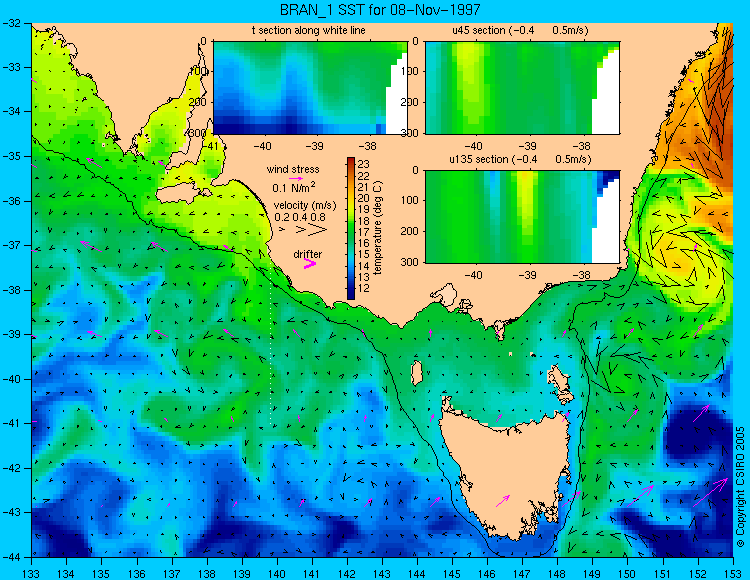This screenshot has width=750, height=580.
Task: Click the magenta wind stress sample arrow in legend
Action: [x=295, y=179]
